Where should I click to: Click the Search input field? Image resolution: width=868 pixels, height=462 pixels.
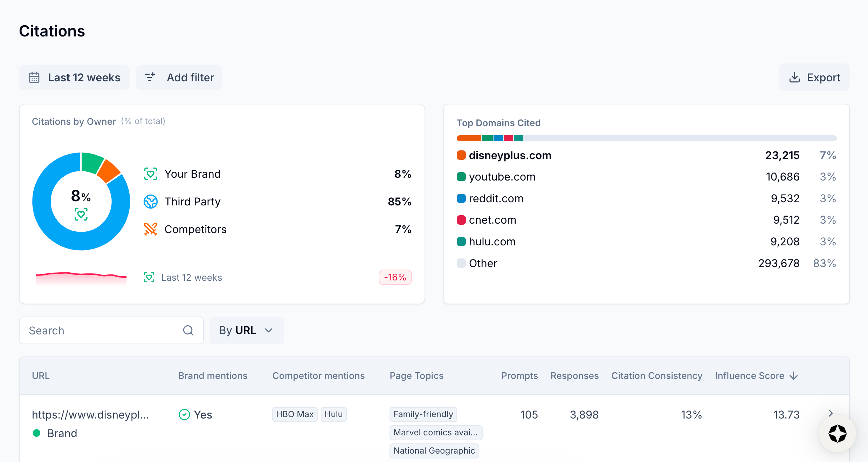[x=102, y=331]
